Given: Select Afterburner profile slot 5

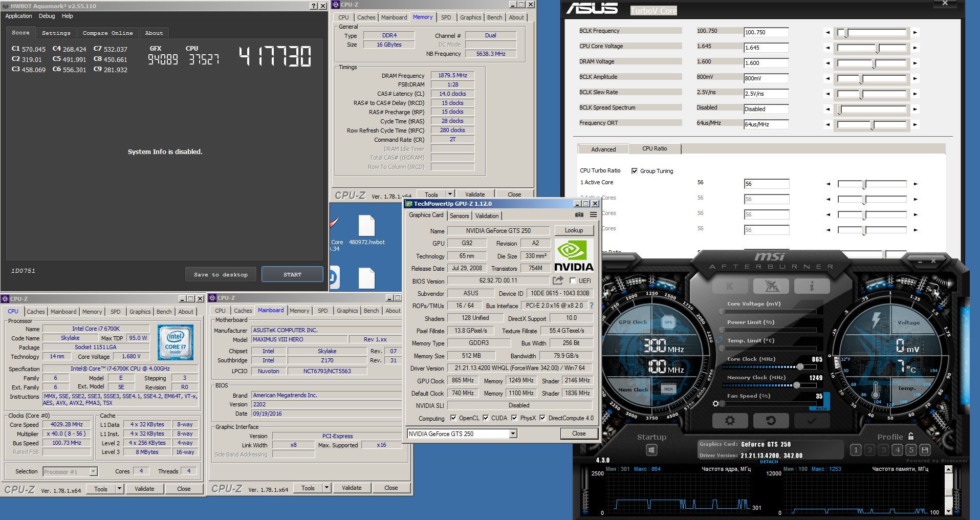Looking at the screenshot, I should tap(911, 450).
